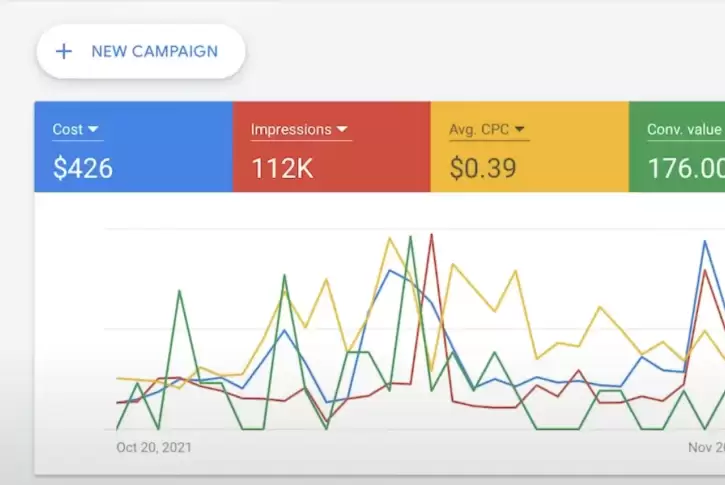
Task: Expand the Impressions metric dropdown arrow
Action: (x=341, y=129)
